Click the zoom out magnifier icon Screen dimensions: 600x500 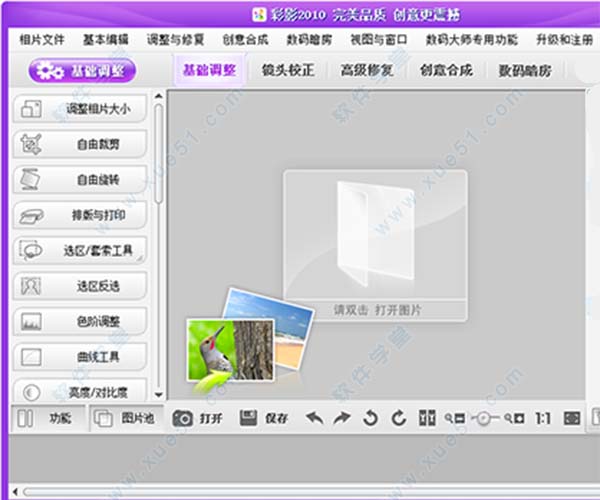tap(455, 419)
